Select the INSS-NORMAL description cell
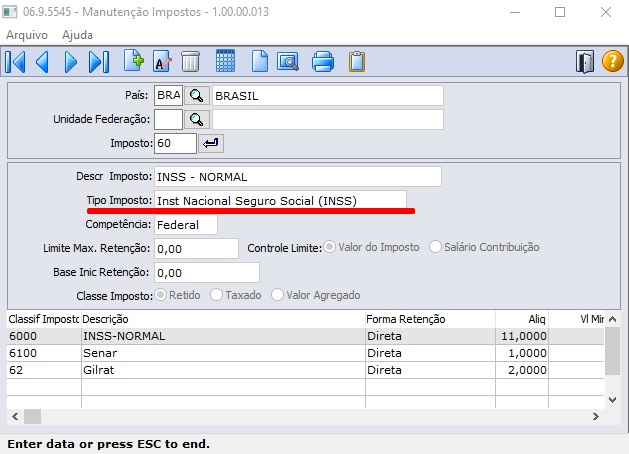Image resolution: width=629 pixels, height=454 pixels. point(223,336)
